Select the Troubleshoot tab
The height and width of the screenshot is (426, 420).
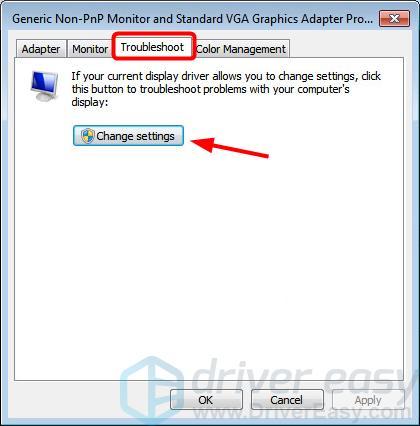pos(152,47)
